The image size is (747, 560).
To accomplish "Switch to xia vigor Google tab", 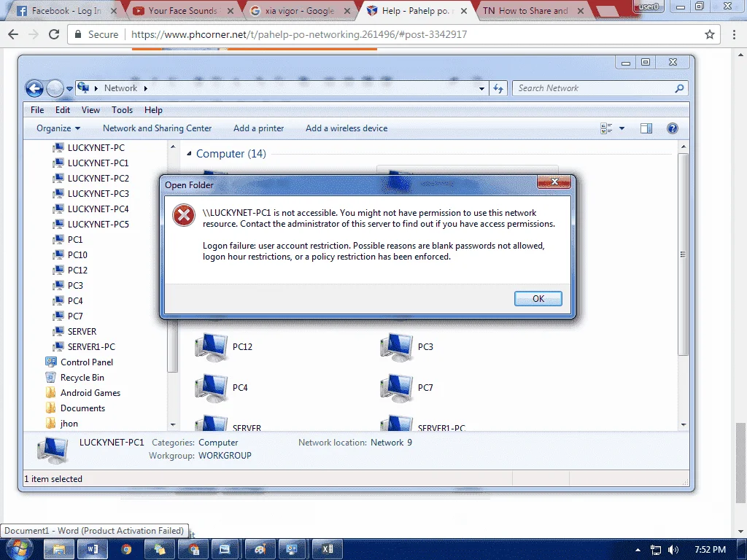I will (300, 10).
